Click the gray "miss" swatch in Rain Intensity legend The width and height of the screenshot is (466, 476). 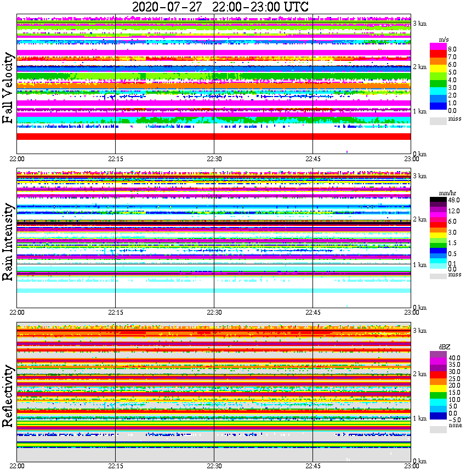coord(438,276)
